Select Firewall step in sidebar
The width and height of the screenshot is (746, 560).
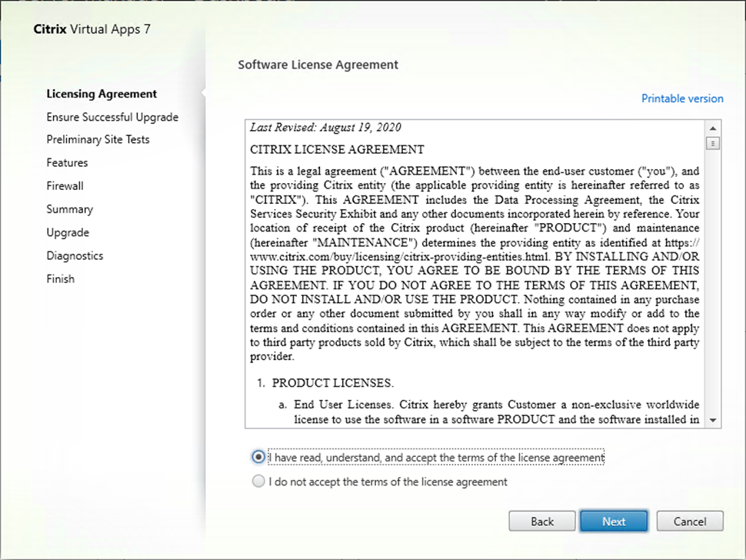pos(65,186)
